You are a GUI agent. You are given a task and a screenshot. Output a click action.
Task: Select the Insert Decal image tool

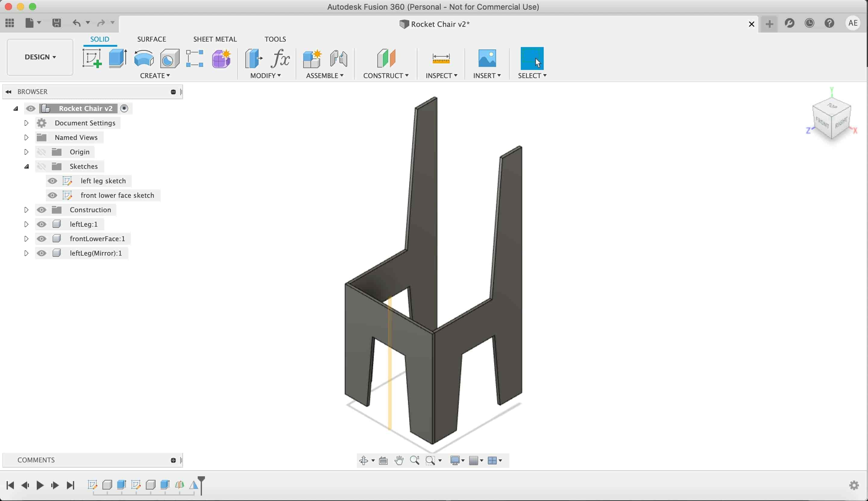tap(487, 58)
